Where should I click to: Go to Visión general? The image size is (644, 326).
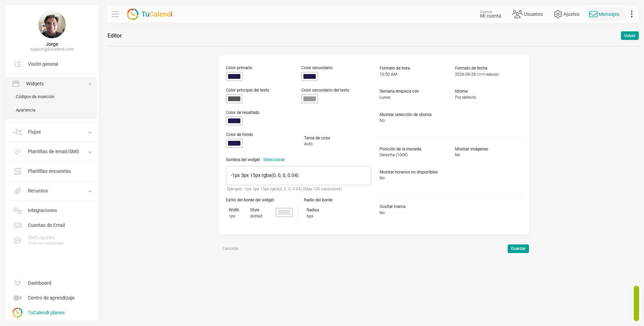point(43,64)
